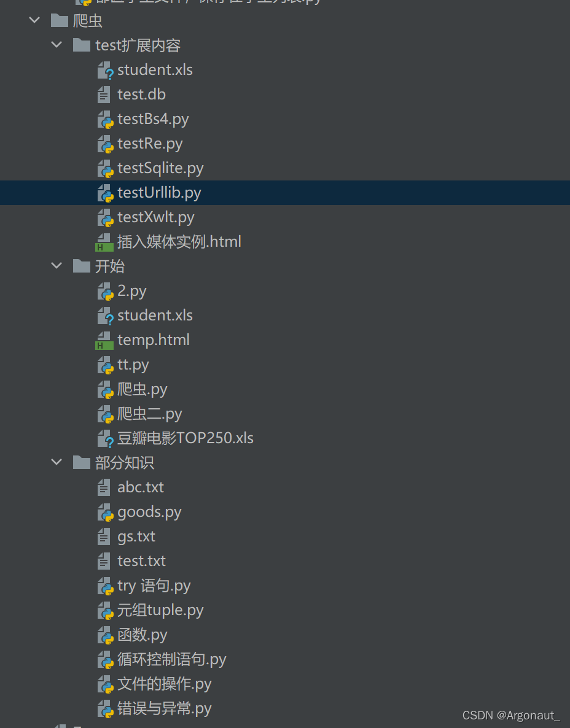The width and height of the screenshot is (570, 728).
Task: Click the HTML icon beside temp.html
Action: click(x=104, y=341)
